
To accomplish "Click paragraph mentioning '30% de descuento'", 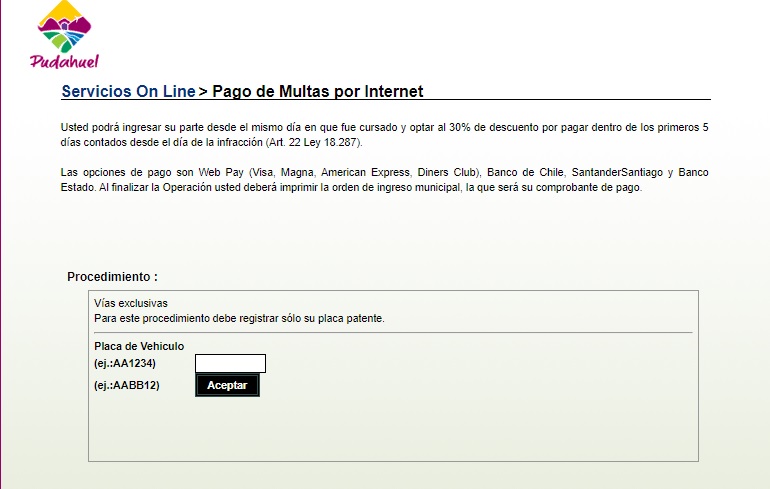I will pos(385,135).
